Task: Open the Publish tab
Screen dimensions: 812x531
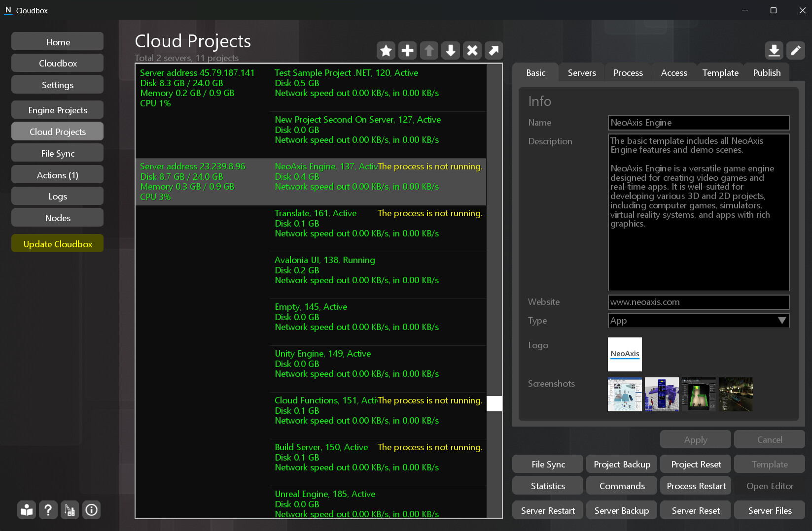Action: [767, 72]
